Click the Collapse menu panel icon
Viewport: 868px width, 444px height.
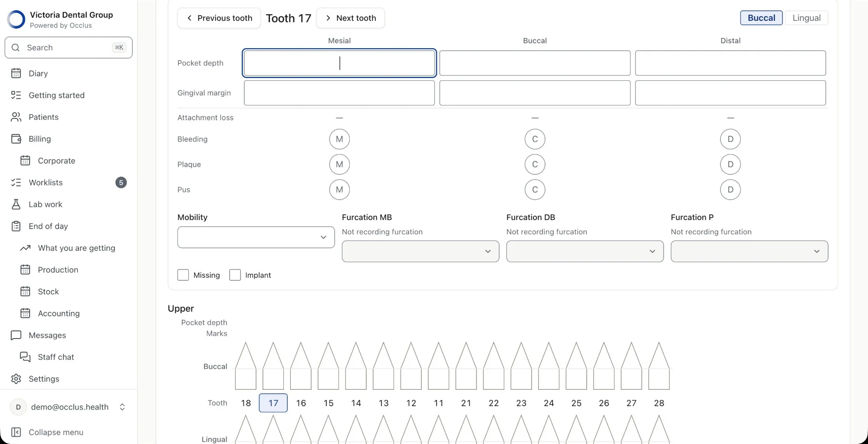click(16, 432)
